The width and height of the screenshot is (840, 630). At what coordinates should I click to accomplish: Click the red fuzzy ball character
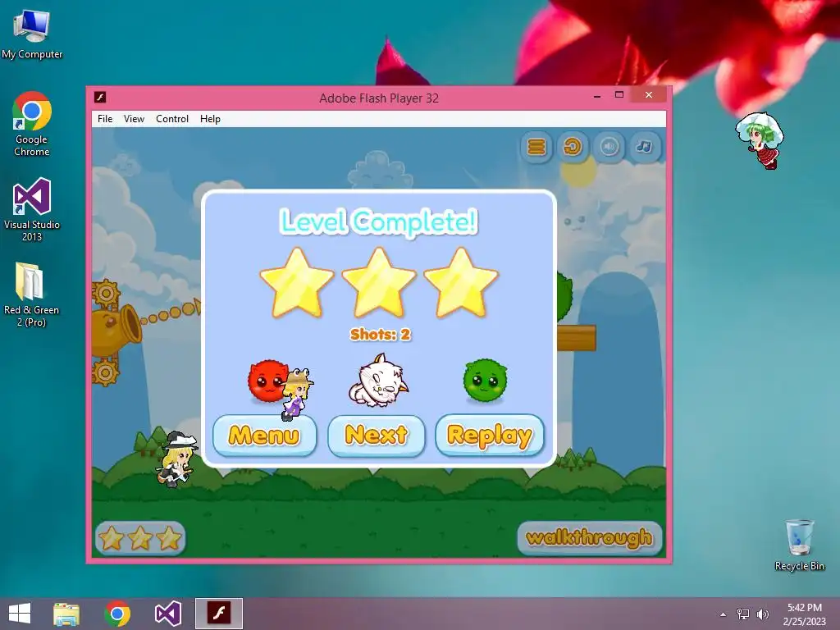coord(267,381)
